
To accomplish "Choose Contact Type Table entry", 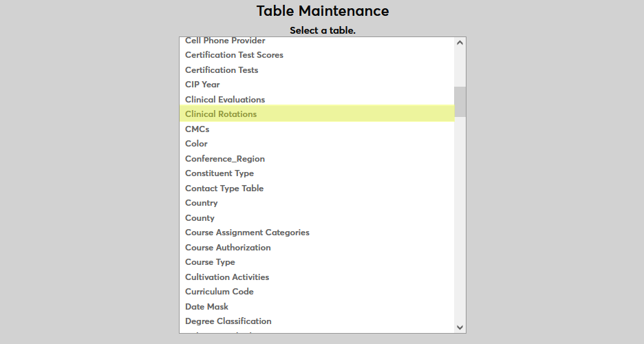I will click(224, 189).
